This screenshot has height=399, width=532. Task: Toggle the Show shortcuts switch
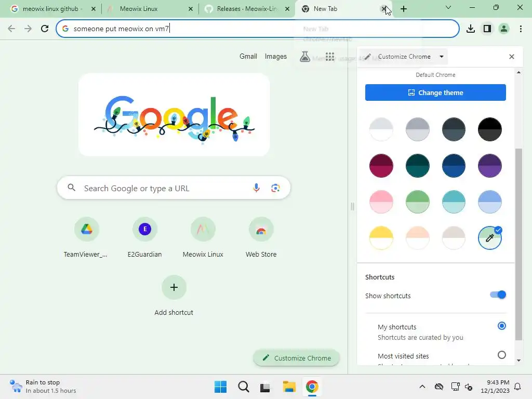tap(498, 295)
